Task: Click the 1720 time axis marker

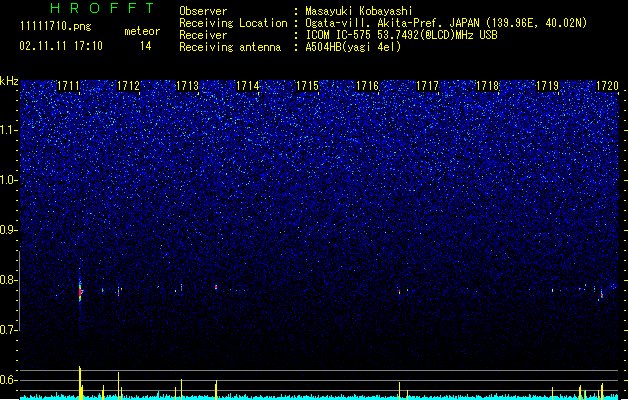Action: (x=607, y=86)
